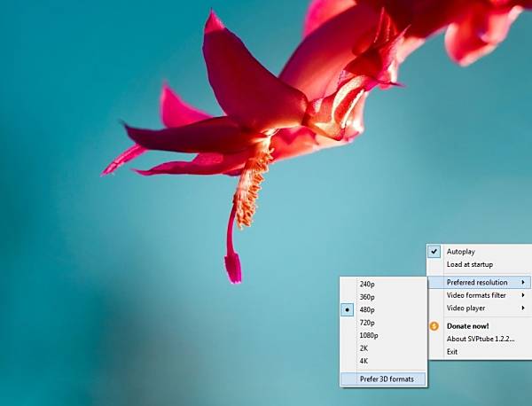
Task: Click the 480p selected radio bullet
Action: coord(347,309)
